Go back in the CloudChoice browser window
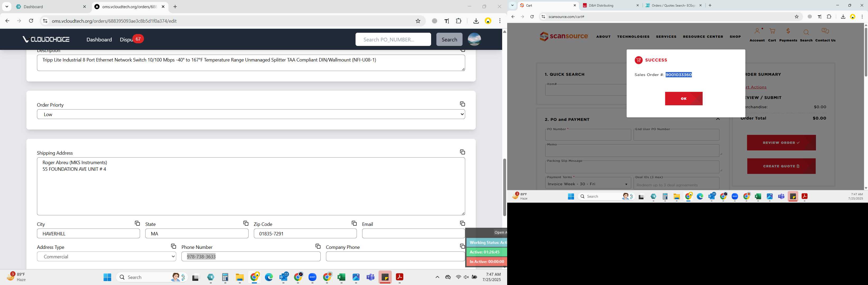868x285 pixels. (7, 21)
